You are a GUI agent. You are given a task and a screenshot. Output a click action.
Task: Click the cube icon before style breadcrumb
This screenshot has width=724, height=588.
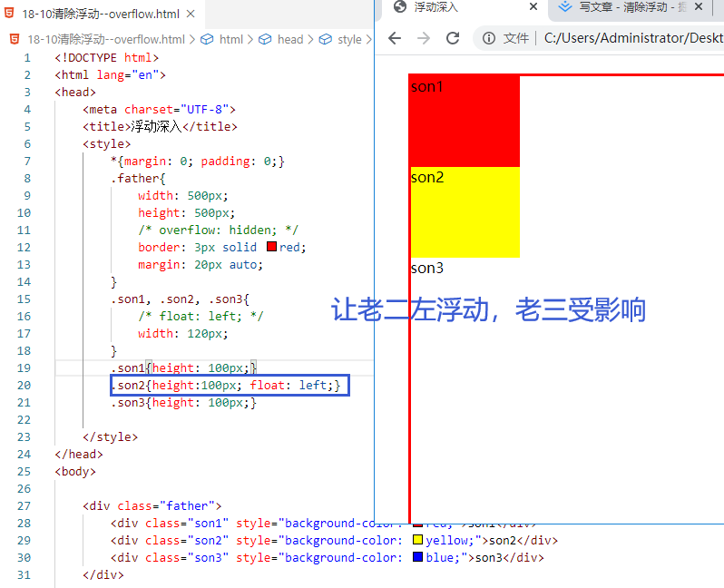(x=325, y=39)
